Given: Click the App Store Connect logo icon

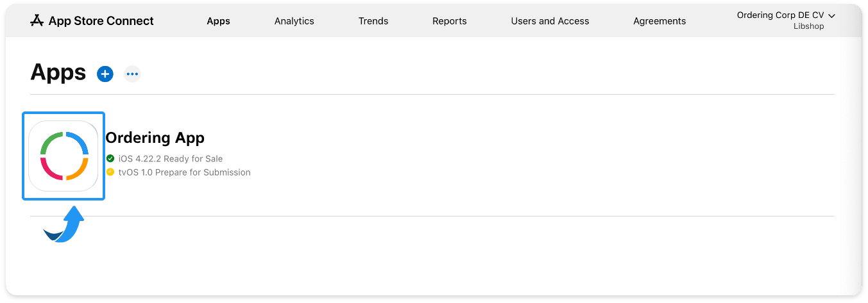Looking at the screenshot, I should [x=37, y=20].
